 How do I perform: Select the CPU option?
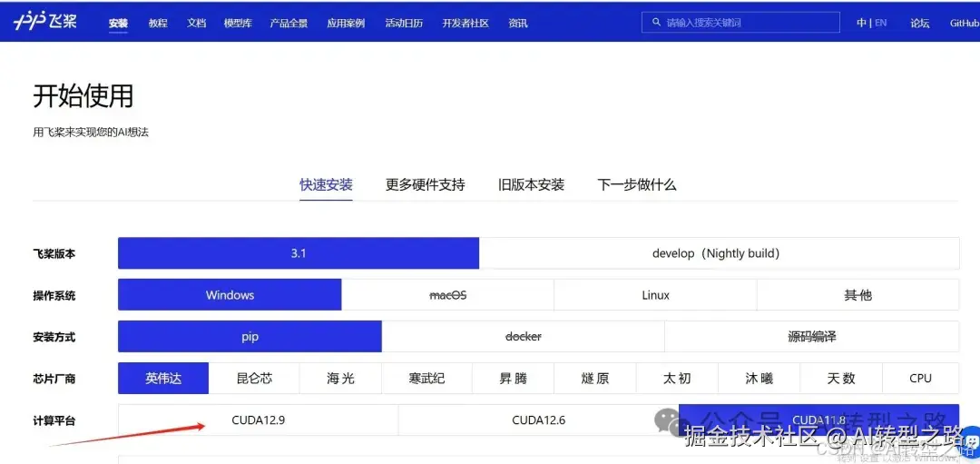[x=921, y=379]
